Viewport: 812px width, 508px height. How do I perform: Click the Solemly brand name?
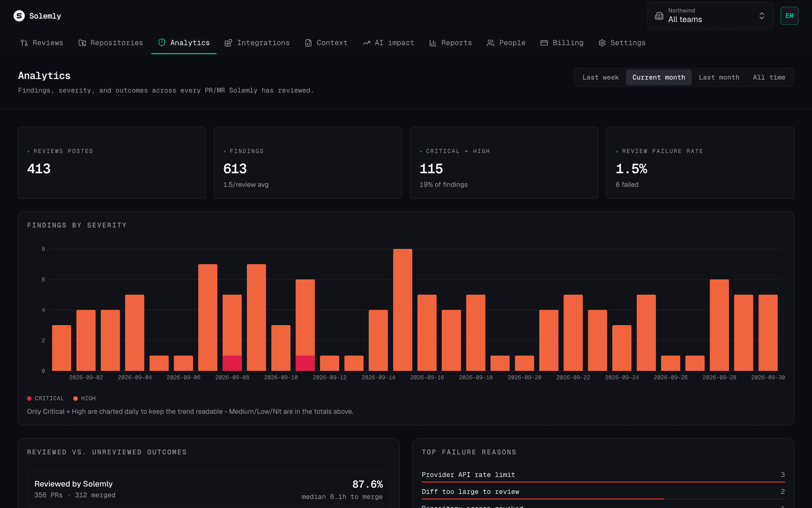[x=45, y=16]
